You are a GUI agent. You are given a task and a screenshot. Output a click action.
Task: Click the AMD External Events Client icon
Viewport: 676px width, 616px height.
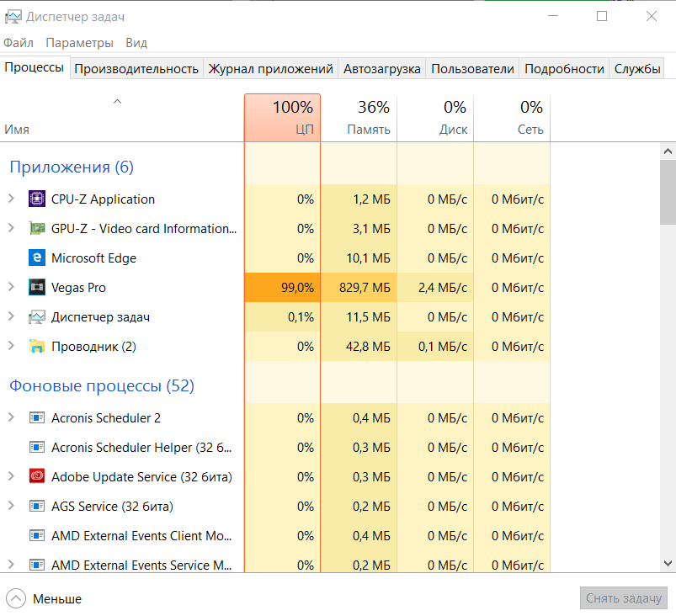point(37,535)
